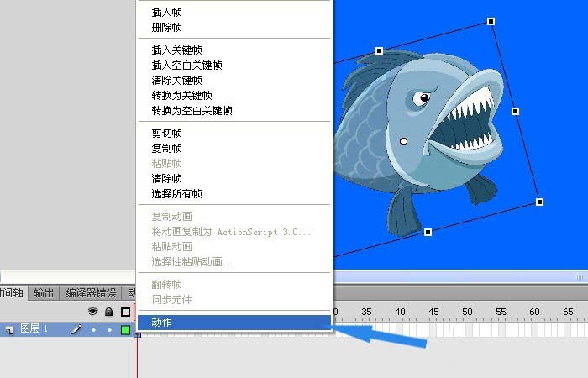Click frame 40 on timeline ruler
The image size is (588, 378).
(400, 312)
